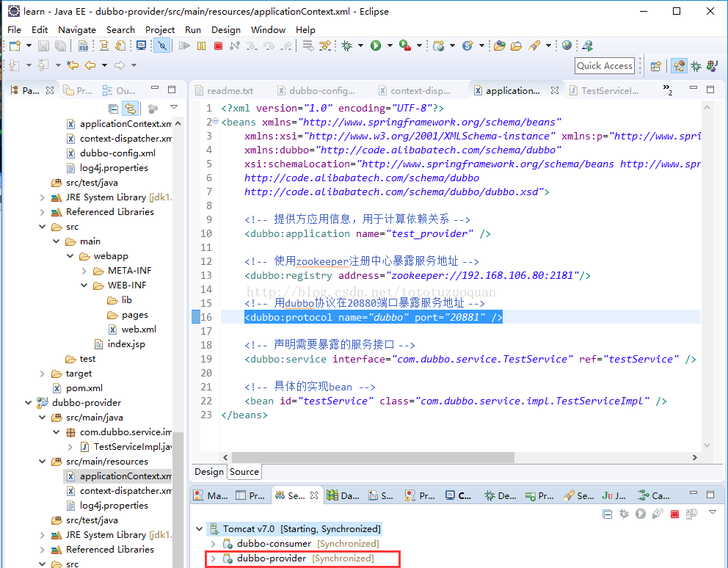Toggle Use Step Filters
The height and width of the screenshot is (568, 728).
pyautogui.click(x=325, y=45)
